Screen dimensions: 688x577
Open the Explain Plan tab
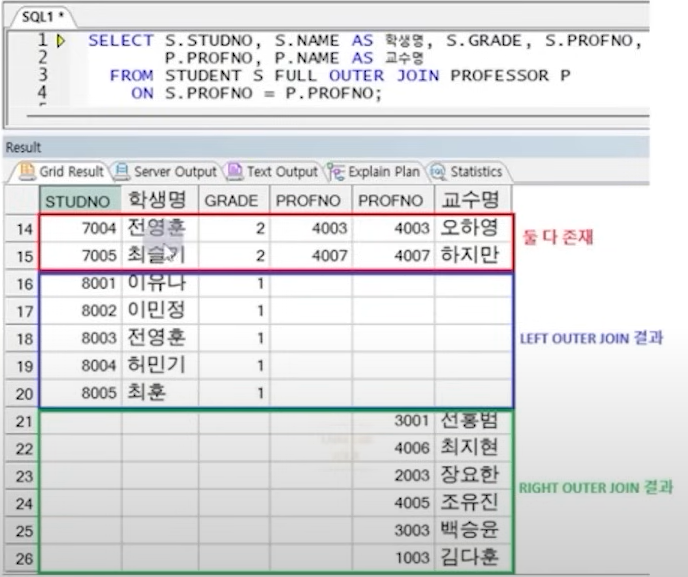pyautogui.click(x=374, y=171)
